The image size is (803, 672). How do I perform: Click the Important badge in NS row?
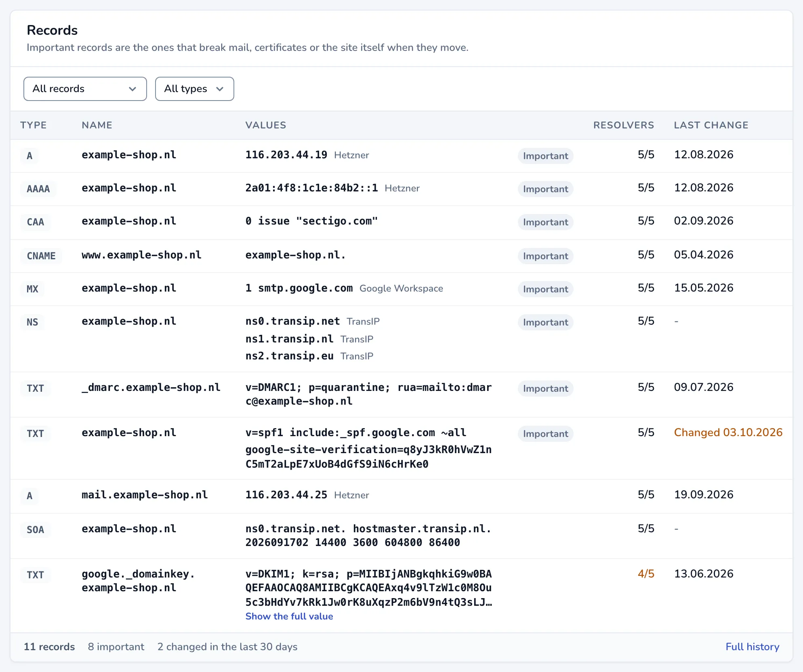coord(545,322)
